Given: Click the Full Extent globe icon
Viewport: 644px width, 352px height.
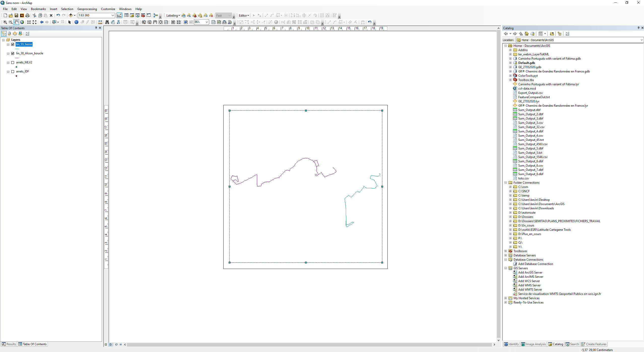Looking at the screenshot, I should (x=22, y=22).
